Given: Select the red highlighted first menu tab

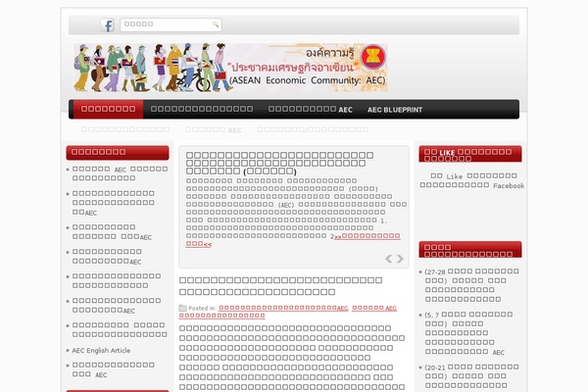Looking at the screenshot, I should 108,109.
